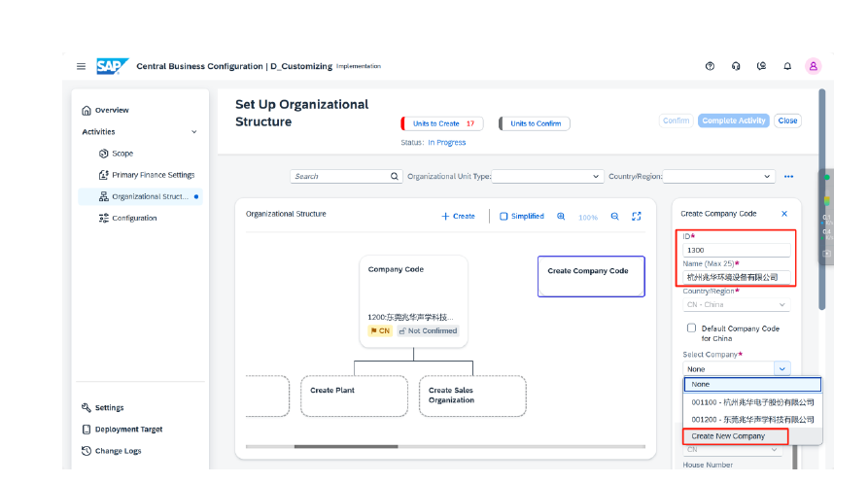Enter full screen for the diagram
868x483 pixels.
(637, 217)
